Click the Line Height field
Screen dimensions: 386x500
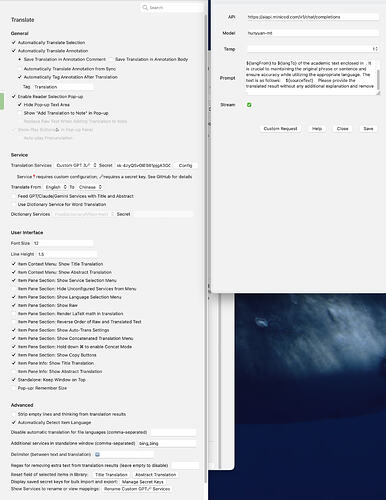pyautogui.click(x=66, y=254)
